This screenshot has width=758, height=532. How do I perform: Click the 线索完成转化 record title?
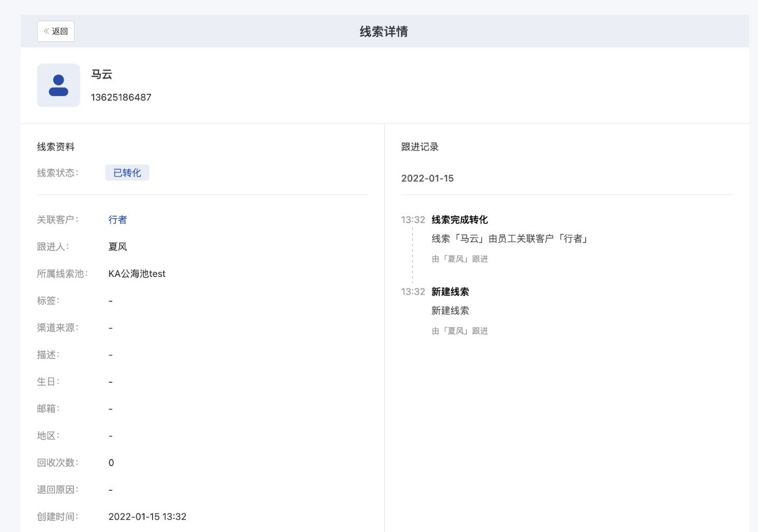tap(460, 220)
